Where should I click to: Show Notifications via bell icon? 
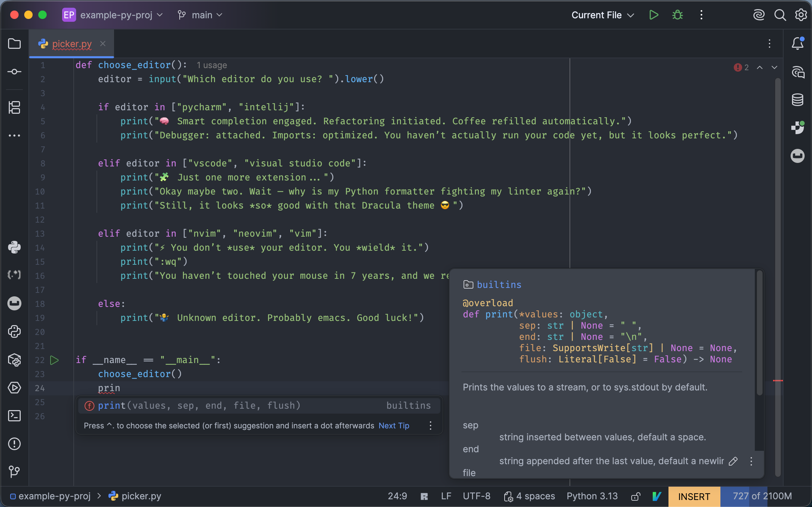(x=798, y=44)
